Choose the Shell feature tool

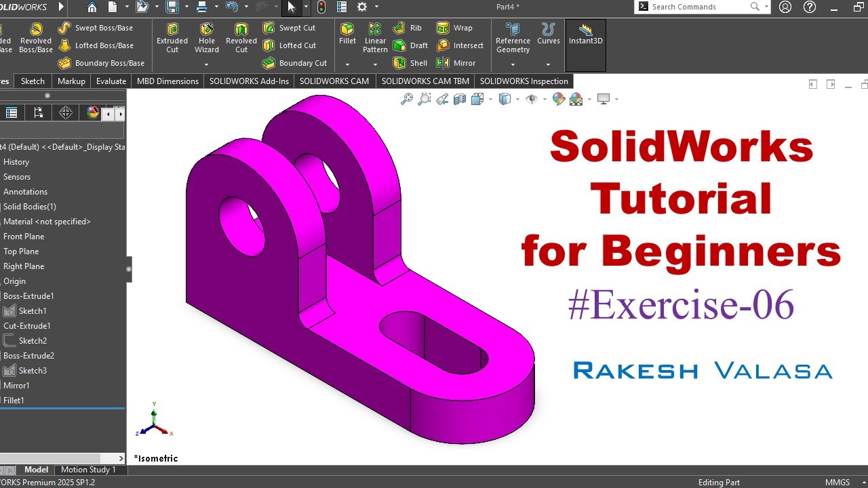coord(410,63)
